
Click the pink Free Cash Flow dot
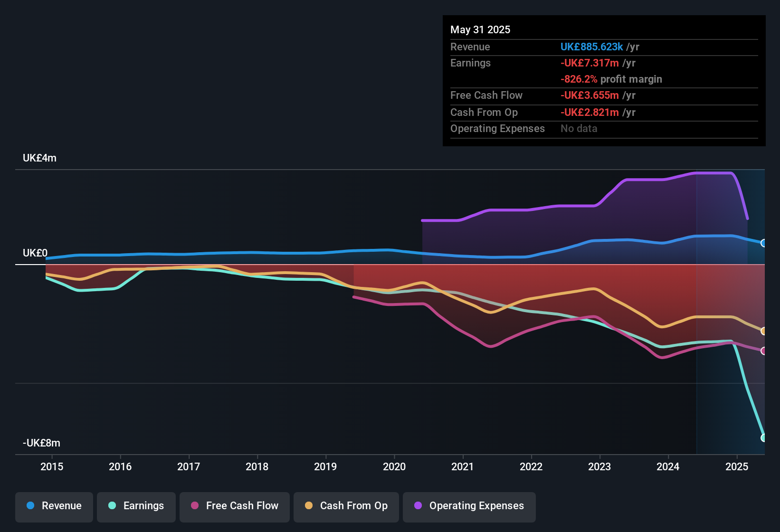195,506
